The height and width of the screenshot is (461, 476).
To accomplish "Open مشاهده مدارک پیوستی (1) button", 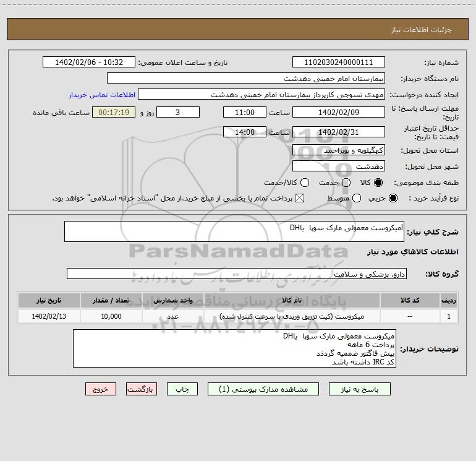I will (x=263, y=389).
